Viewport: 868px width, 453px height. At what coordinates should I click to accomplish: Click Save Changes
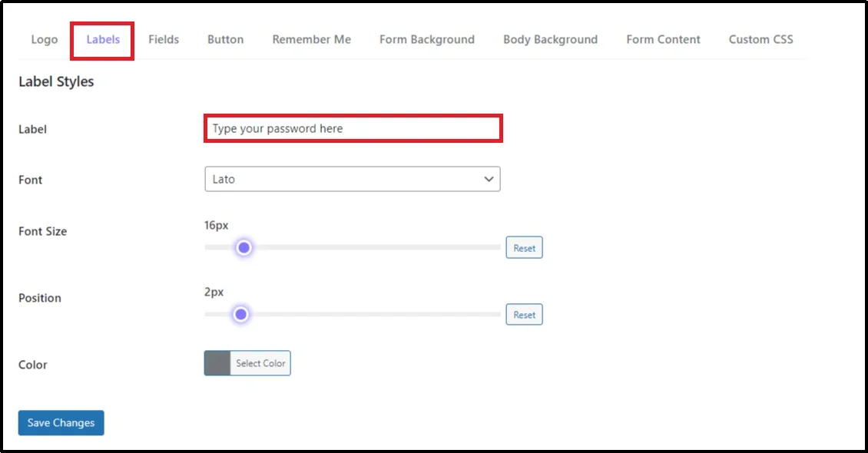pyautogui.click(x=61, y=422)
